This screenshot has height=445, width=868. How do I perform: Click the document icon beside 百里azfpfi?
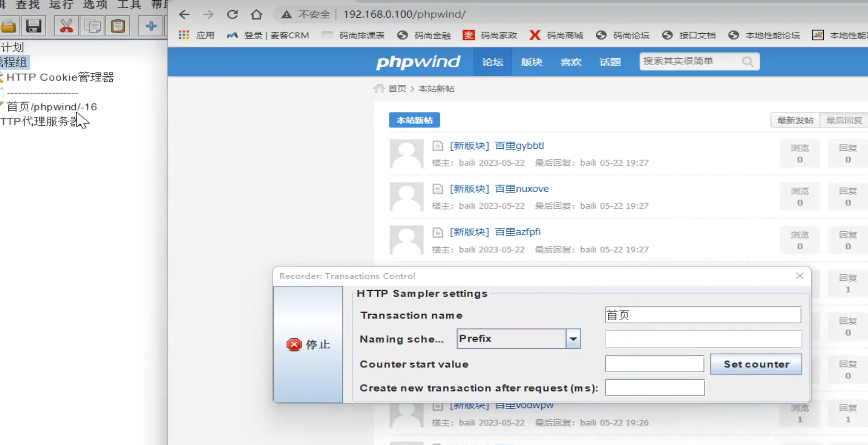click(438, 232)
